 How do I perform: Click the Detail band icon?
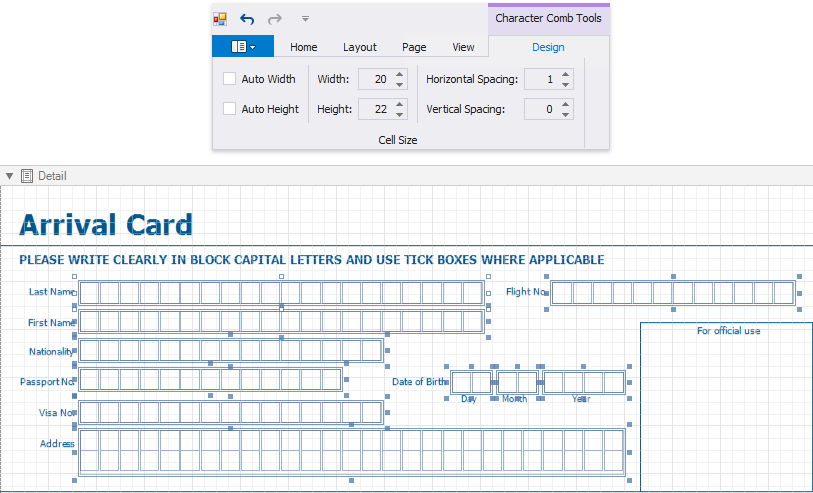click(x=27, y=176)
